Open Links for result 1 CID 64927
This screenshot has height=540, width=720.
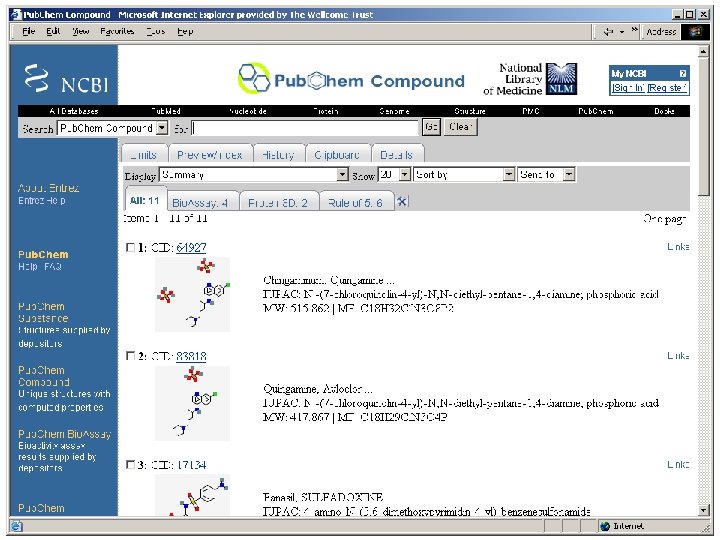click(x=678, y=247)
